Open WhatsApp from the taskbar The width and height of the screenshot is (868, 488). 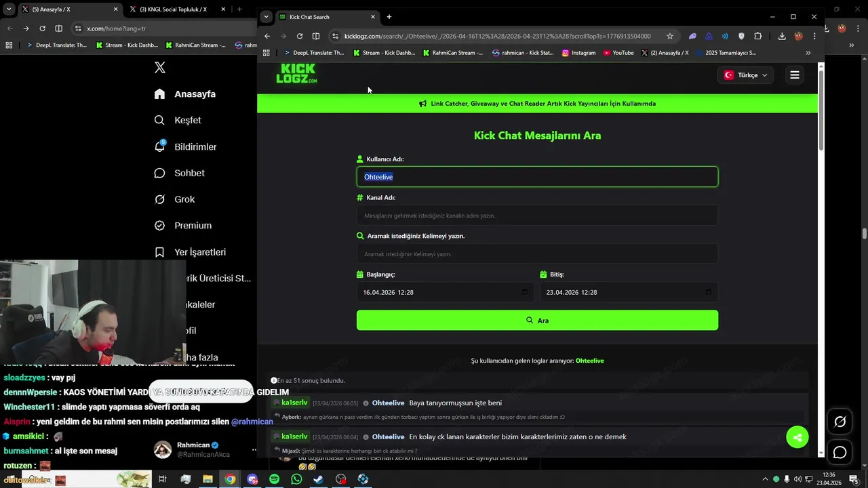(x=296, y=479)
